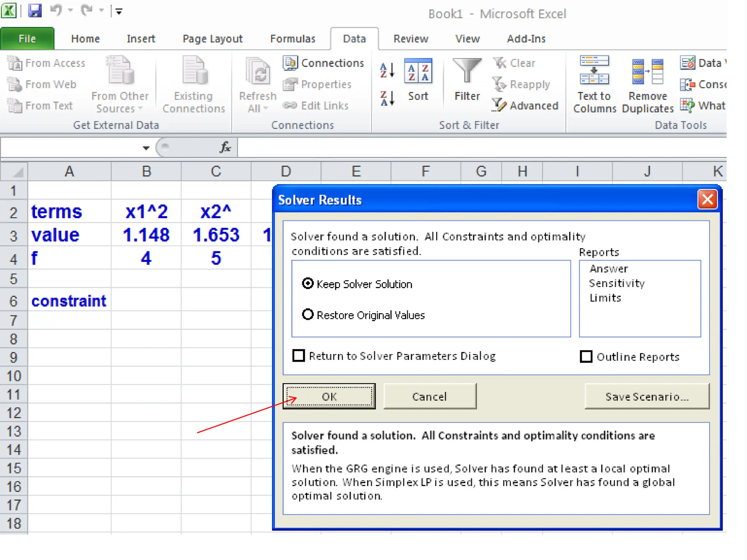Click the Sort A to Z icon

pyautogui.click(x=387, y=70)
